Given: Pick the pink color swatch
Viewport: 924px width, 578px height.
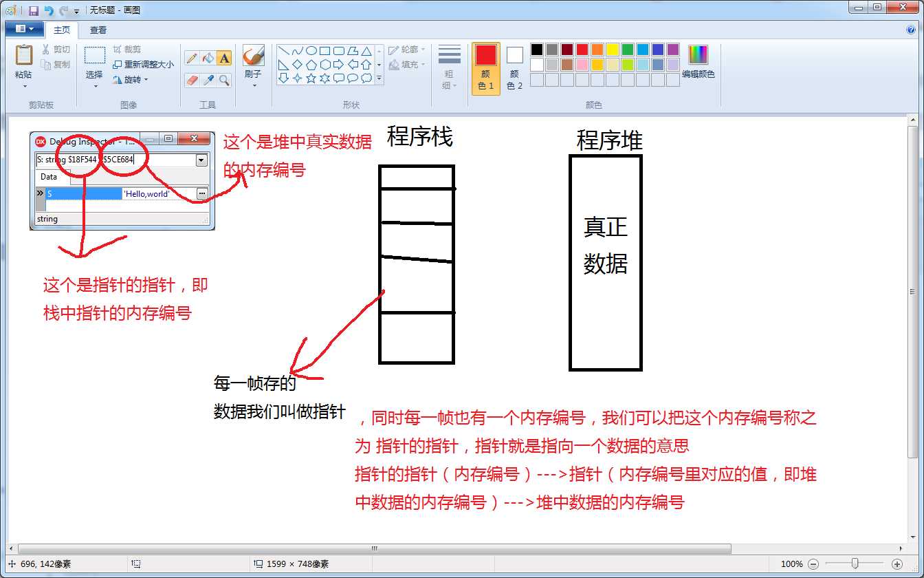Looking at the screenshot, I should click(x=582, y=65).
